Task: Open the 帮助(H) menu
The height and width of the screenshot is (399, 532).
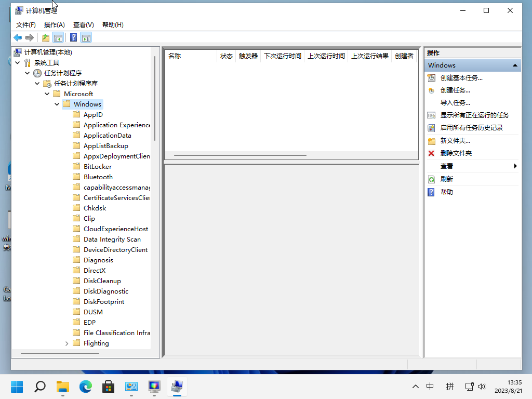Action: pos(113,25)
